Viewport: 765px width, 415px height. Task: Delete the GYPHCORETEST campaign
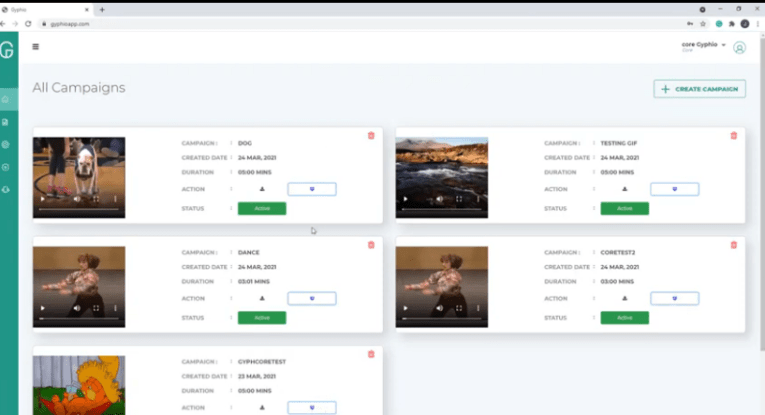(371, 354)
